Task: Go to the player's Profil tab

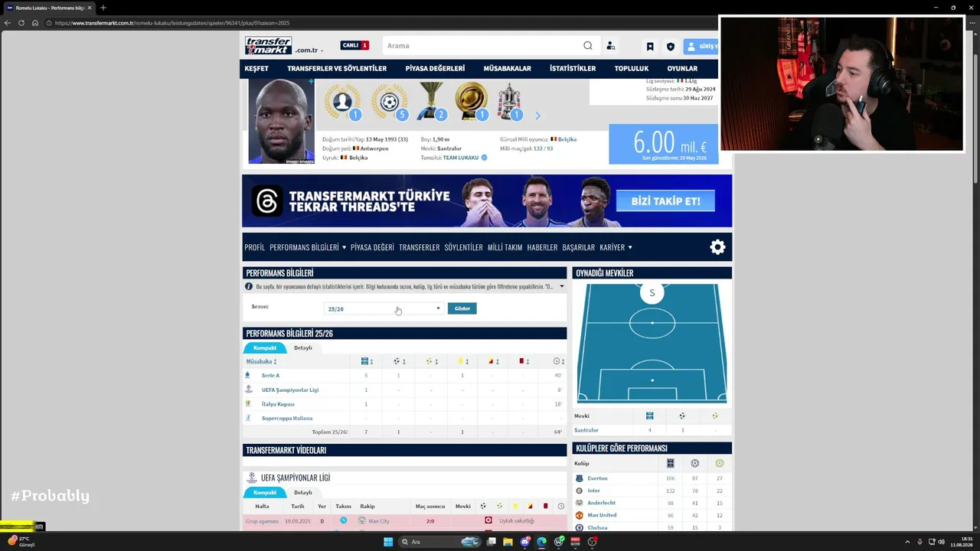Action: [x=255, y=248]
